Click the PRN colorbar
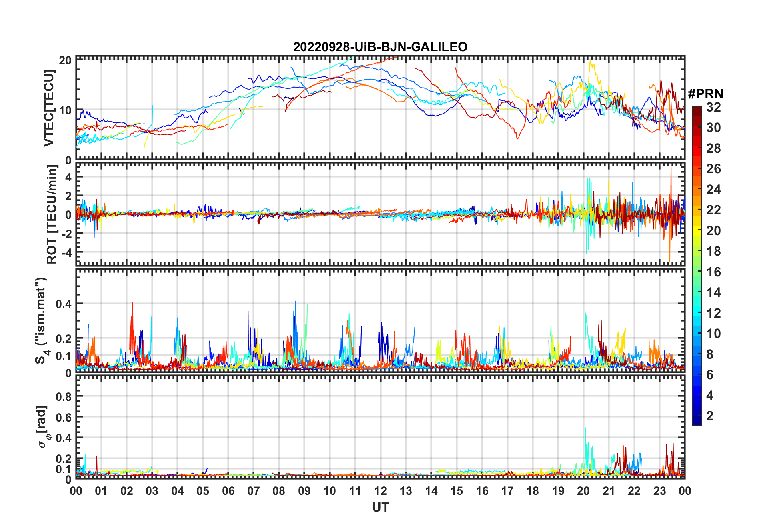Image resolution: width=761 pixels, height=532 pixels. pos(697,266)
